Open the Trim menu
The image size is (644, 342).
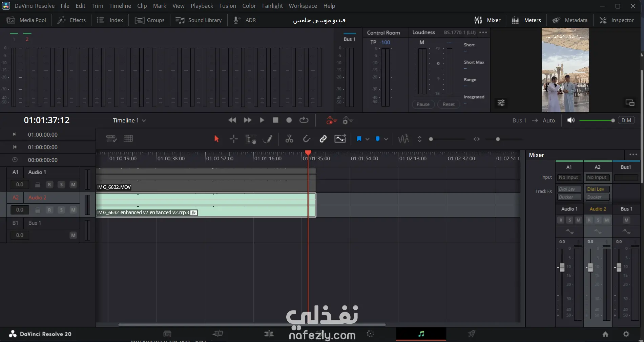coord(97,6)
